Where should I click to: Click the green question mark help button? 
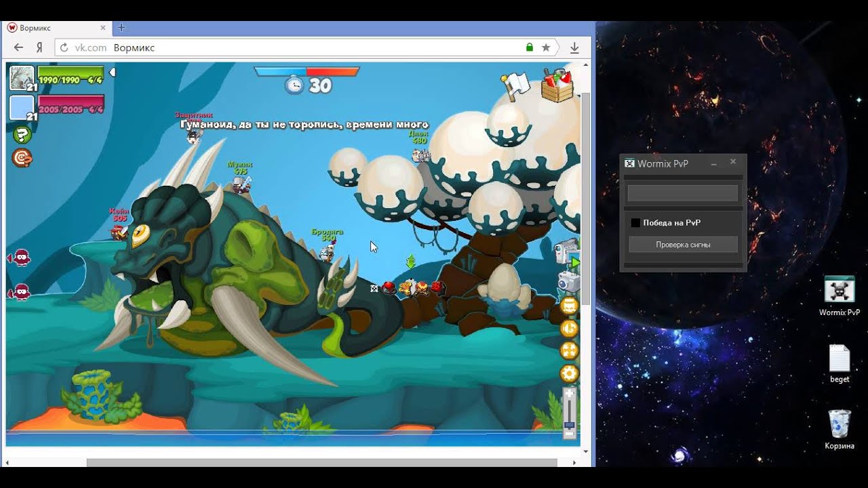click(22, 134)
